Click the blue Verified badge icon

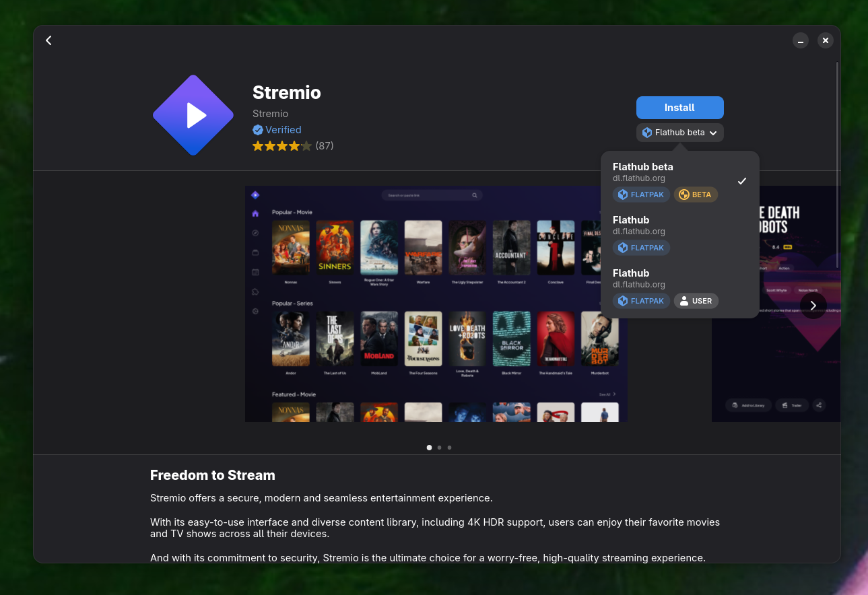point(258,130)
